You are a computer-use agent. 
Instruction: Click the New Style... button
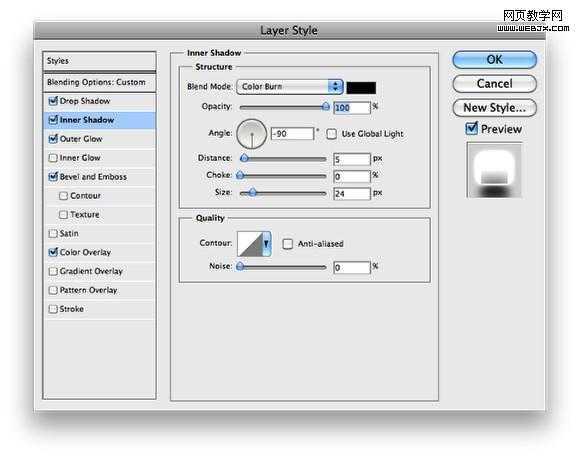495,108
